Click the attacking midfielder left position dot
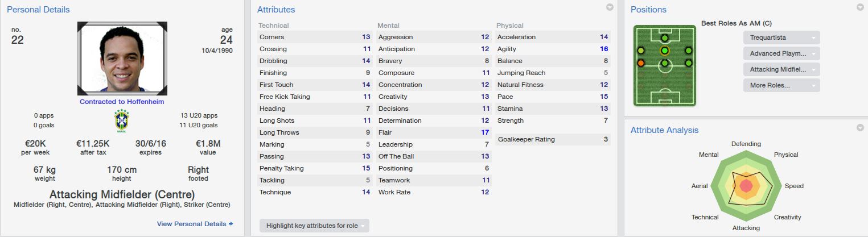Image resolution: width=868 pixels, height=237 pixels. 641,51
